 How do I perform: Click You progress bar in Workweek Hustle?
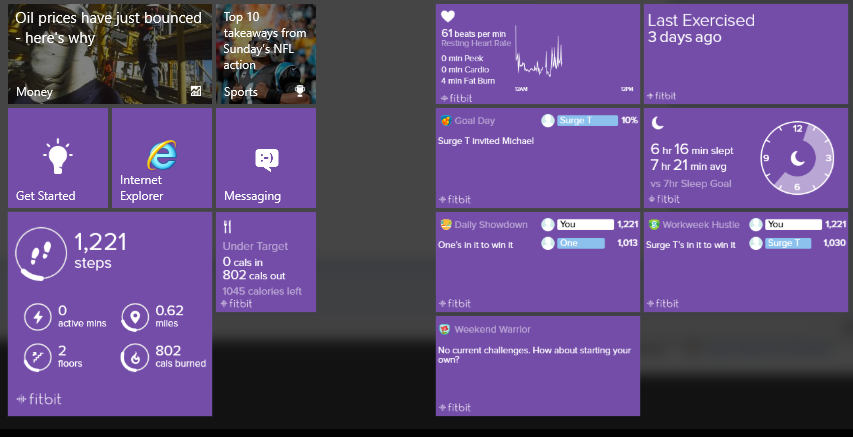pyautogui.click(x=793, y=224)
